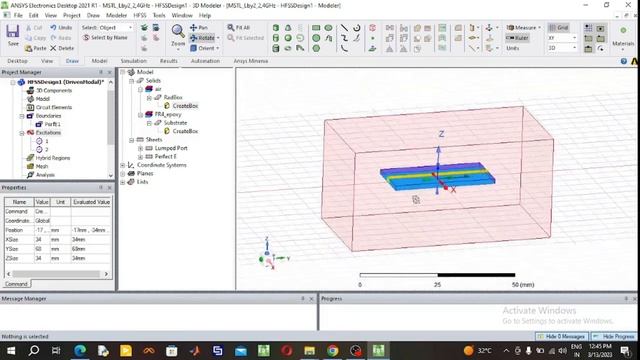640x360 pixels.
Task: Switch to the Simulation ribbon tab
Action: [x=133, y=61]
